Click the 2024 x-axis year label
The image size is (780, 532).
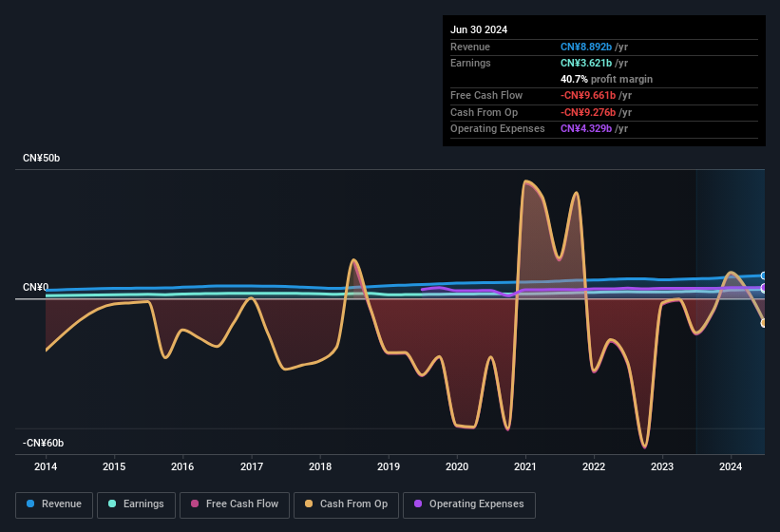coord(731,466)
